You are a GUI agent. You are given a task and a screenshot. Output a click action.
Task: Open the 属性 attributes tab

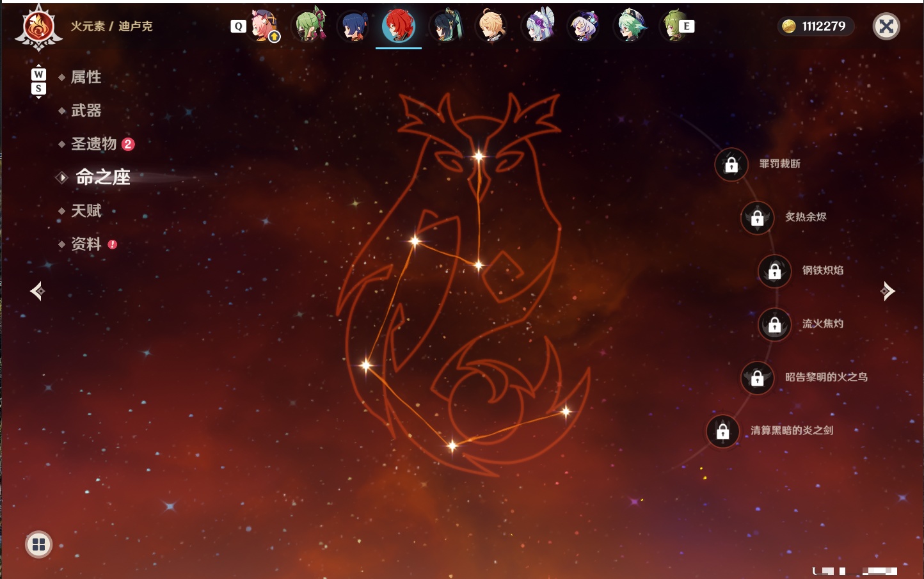pos(86,77)
